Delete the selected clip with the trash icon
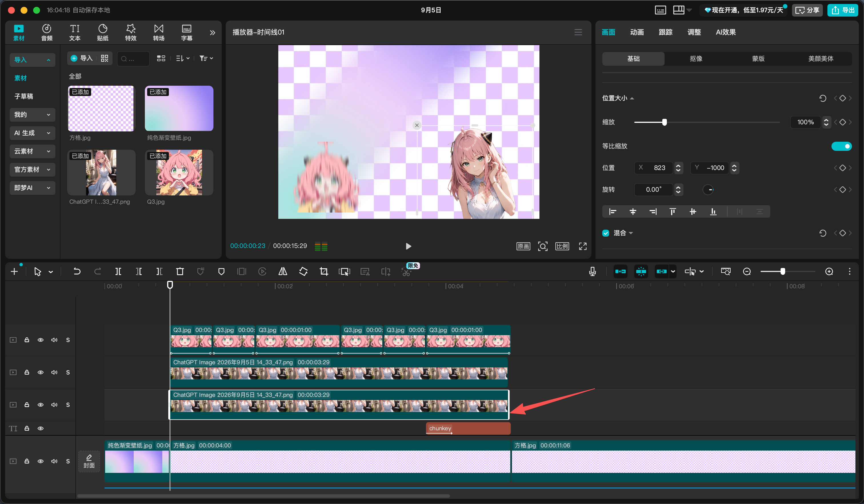864x504 pixels. [180, 271]
